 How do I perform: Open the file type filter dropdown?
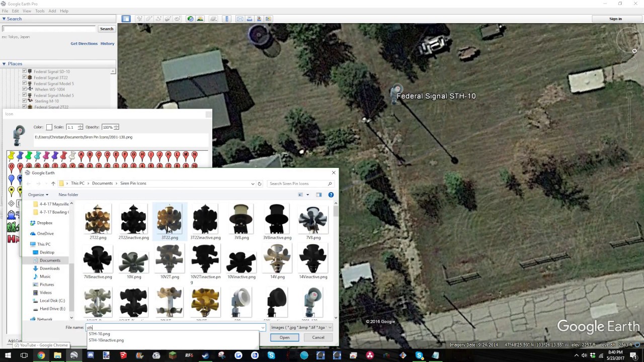[301, 327]
